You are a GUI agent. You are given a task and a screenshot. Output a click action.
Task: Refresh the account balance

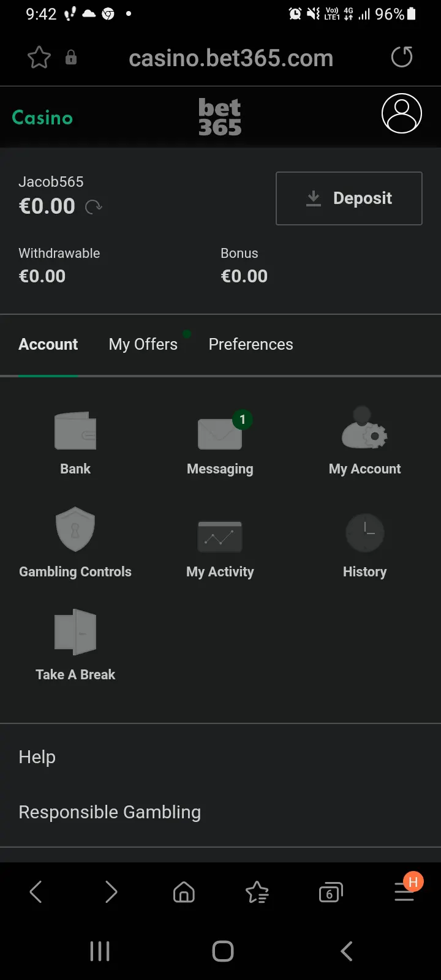(94, 207)
